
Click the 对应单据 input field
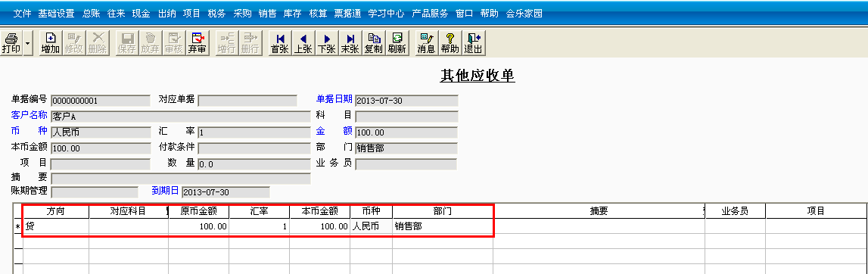tap(247, 101)
